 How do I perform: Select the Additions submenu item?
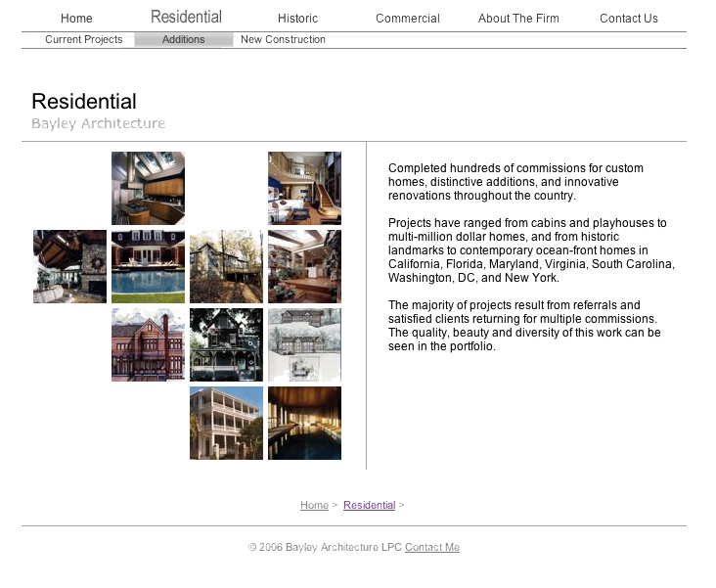pyautogui.click(x=184, y=40)
